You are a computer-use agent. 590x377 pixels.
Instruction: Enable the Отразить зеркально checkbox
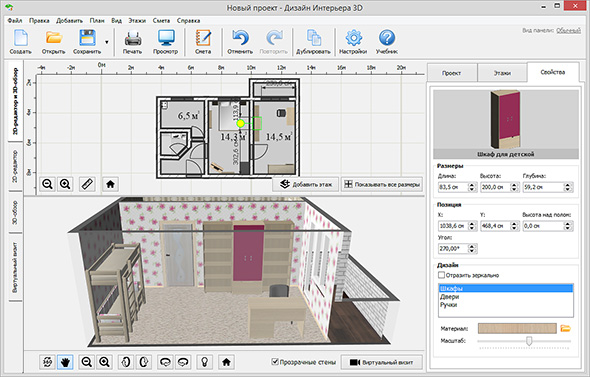click(x=441, y=275)
